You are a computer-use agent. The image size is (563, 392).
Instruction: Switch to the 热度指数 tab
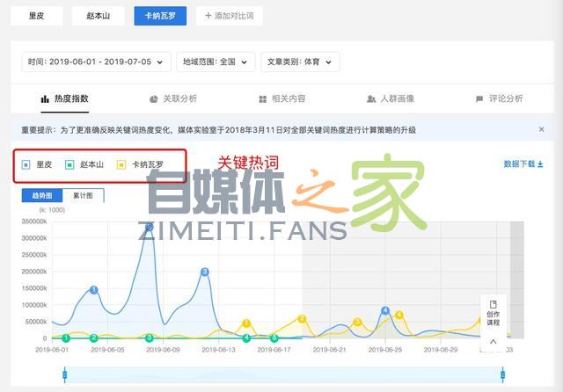64,99
